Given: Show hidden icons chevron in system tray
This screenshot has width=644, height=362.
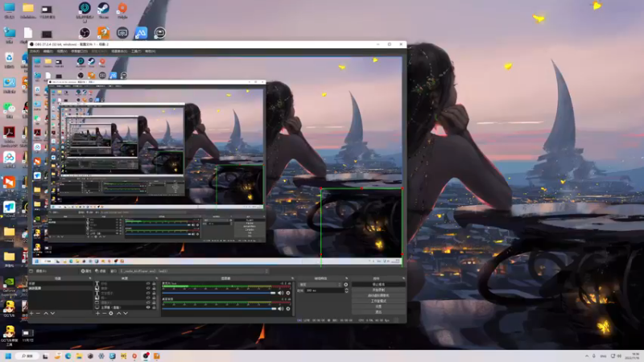Looking at the screenshot, I should pos(587,356).
